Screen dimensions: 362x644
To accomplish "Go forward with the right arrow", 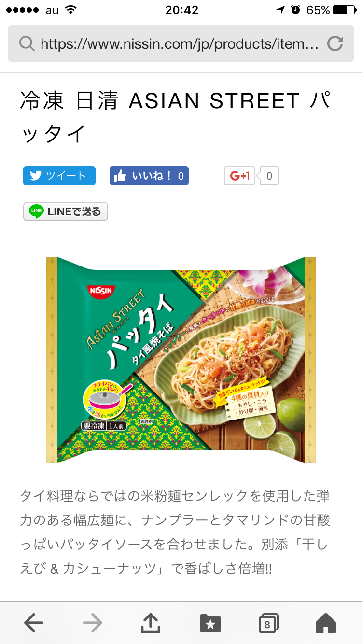I will (x=93, y=623).
